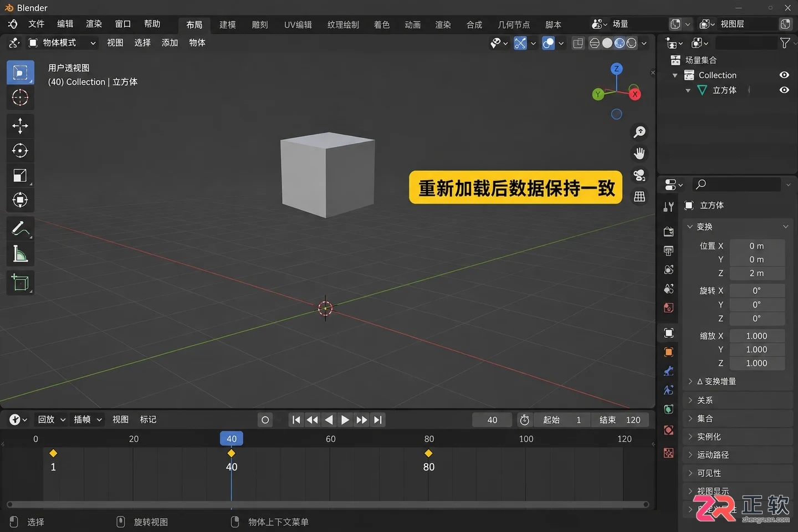This screenshot has width=798, height=532.
Task: Click the Y axis gizmo handle
Action: click(598, 94)
